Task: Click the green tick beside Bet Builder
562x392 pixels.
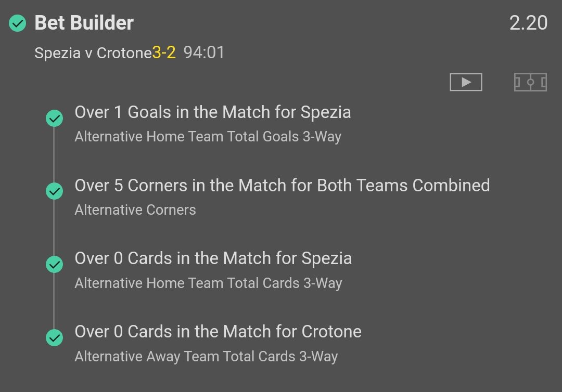Action: point(18,23)
